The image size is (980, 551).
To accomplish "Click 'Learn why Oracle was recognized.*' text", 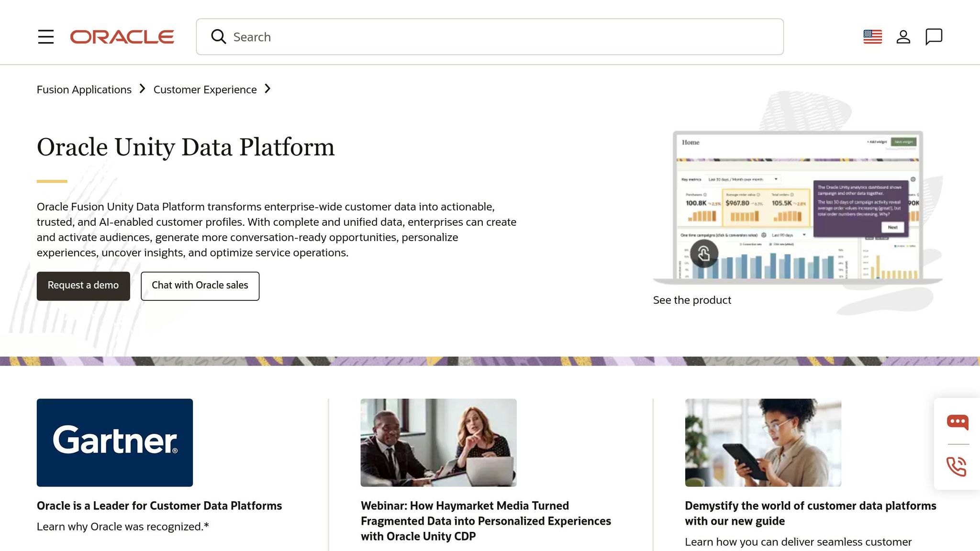I will pyautogui.click(x=123, y=527).
